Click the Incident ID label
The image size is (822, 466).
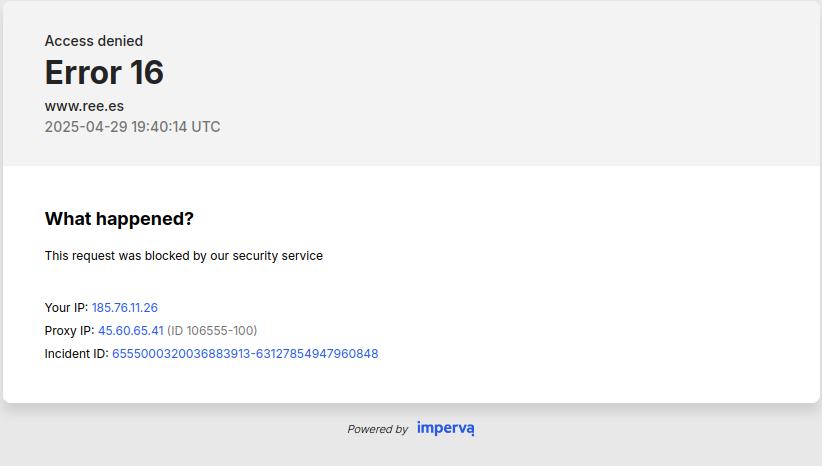pyautogui.click(x=77, y=354)
